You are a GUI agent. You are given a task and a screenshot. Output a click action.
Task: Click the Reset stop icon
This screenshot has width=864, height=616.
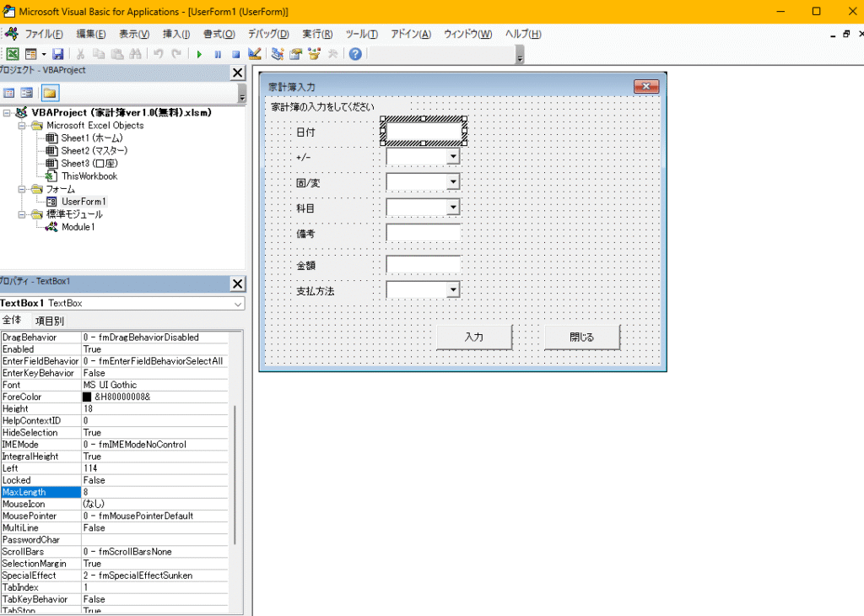(236, 54)
